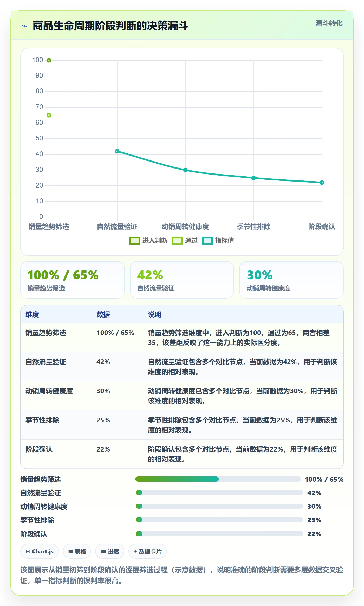
Task: Click the line chart point above 季节性排除
Action: point(254,178)
